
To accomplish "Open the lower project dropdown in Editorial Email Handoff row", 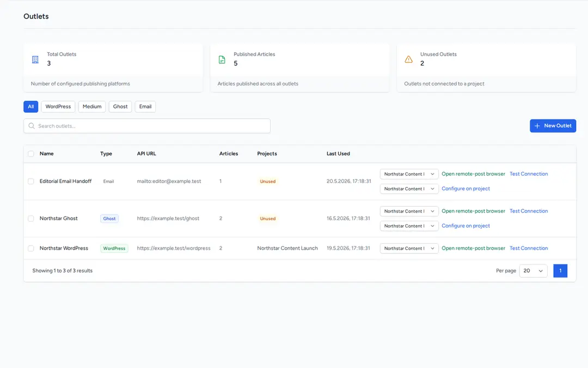I will pos(409,189).
